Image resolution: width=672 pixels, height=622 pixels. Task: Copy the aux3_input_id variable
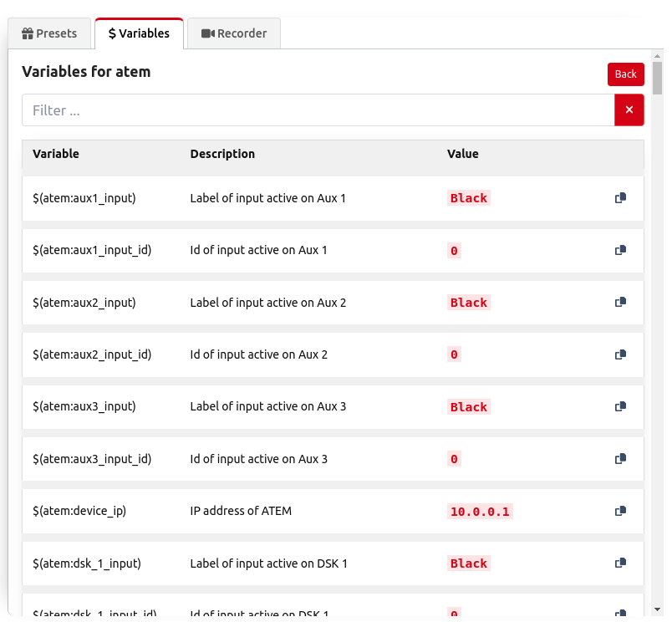click(620, 459)
